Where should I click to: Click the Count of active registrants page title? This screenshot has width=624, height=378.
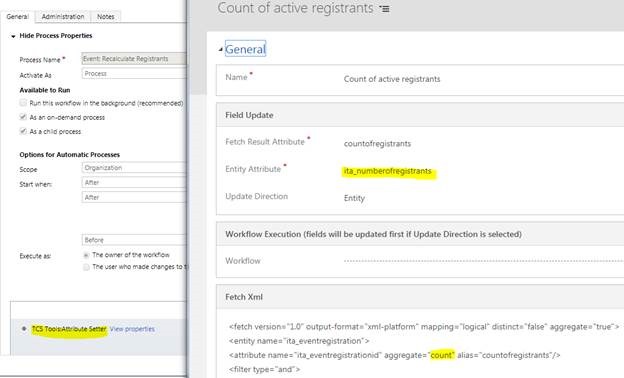coord(296,8)
